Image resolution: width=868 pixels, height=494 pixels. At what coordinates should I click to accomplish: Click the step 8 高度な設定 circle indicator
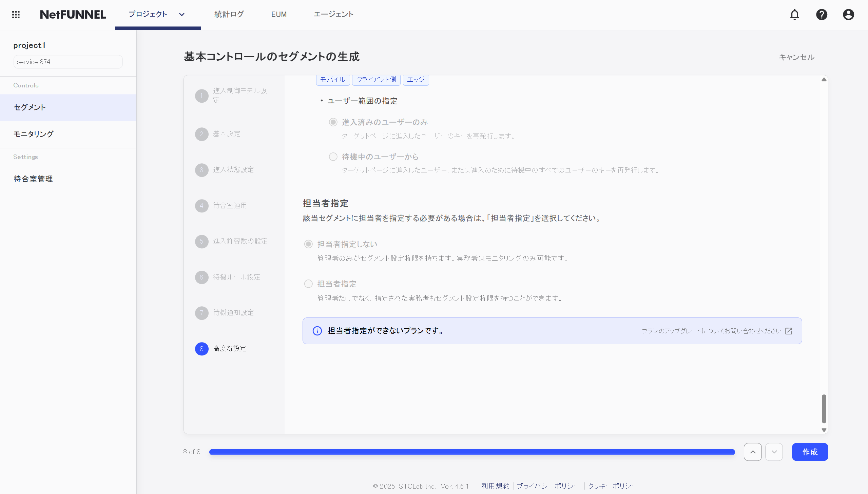click(202, 348)
